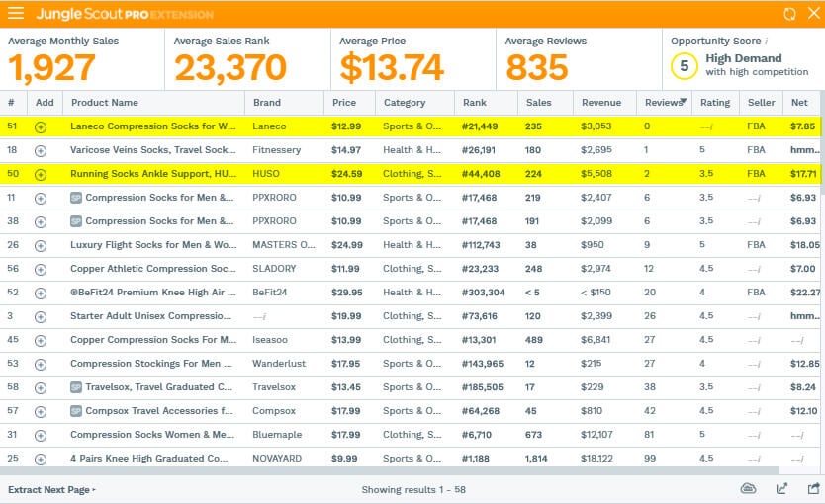825x504 pixels.
Task: Add the Running Socks Ankle Support product
Action: pos(41,175)
